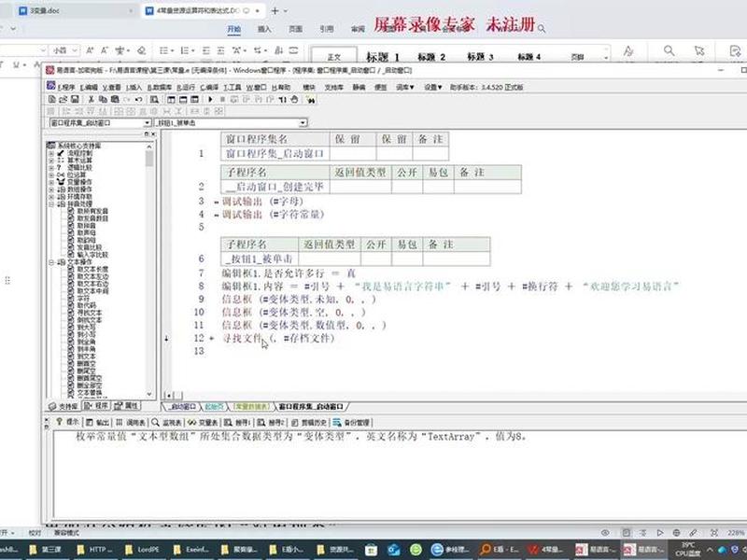The width and height of the screenshot is (747, 560).
Task: Open the 输出 output tab
Action: [98, 423]
